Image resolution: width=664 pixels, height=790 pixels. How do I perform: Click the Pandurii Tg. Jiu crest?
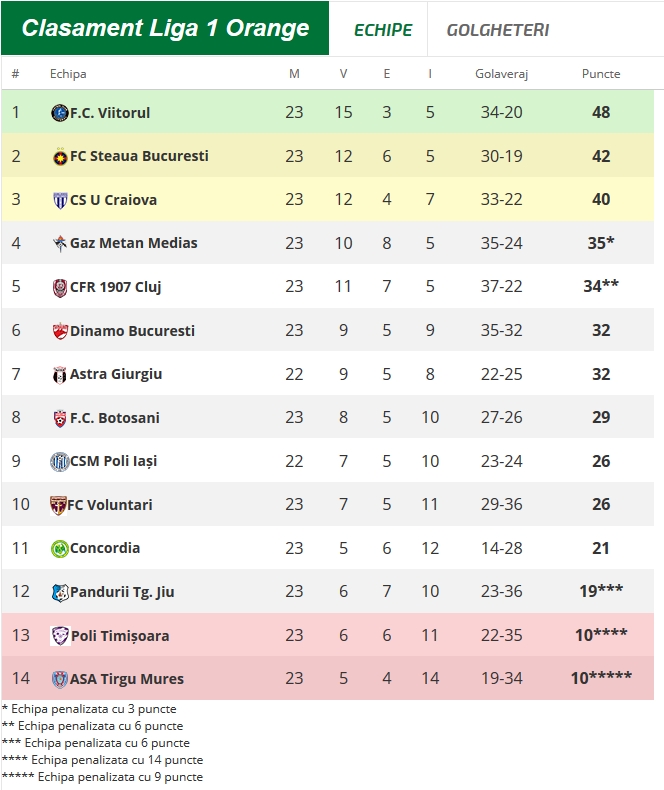(x=60, y=592)
